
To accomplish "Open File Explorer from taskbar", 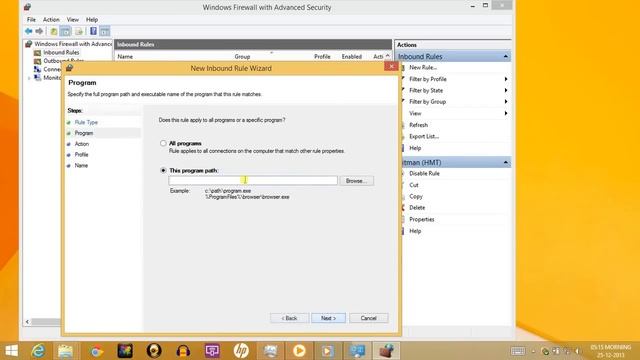I will click(65, 351).
